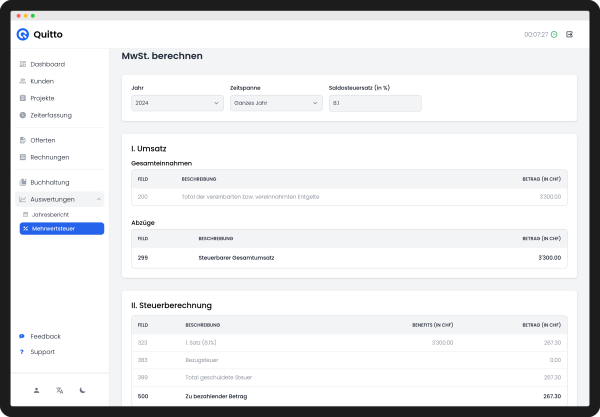Collapse the Auswertungen menu group
The height and width of the screenshot is (417, 600).
[98, 199]
